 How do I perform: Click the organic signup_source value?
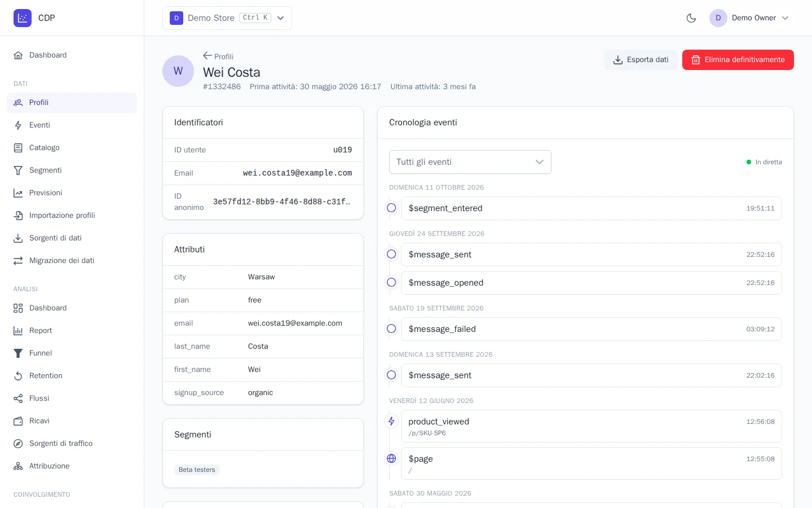coord(261,393)
